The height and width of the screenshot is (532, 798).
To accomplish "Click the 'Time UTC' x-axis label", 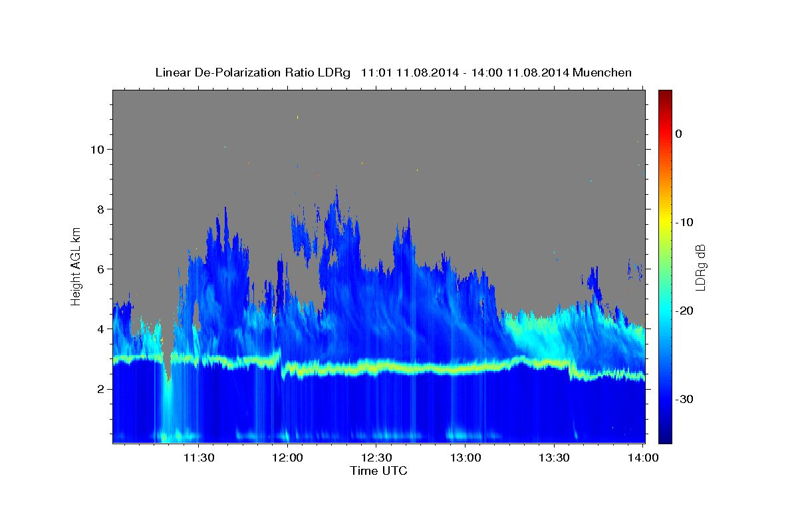I will (378, 471).
